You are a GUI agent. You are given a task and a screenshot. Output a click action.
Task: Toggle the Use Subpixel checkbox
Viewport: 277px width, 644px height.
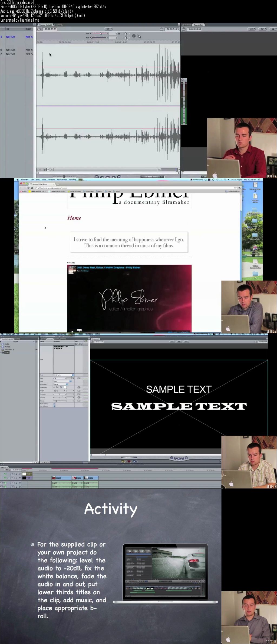pos(54,406)
